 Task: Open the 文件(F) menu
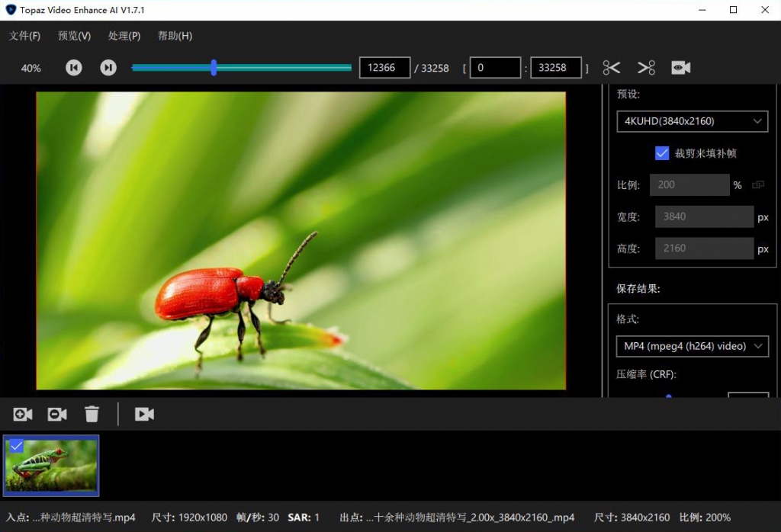(x=24, y=36)
